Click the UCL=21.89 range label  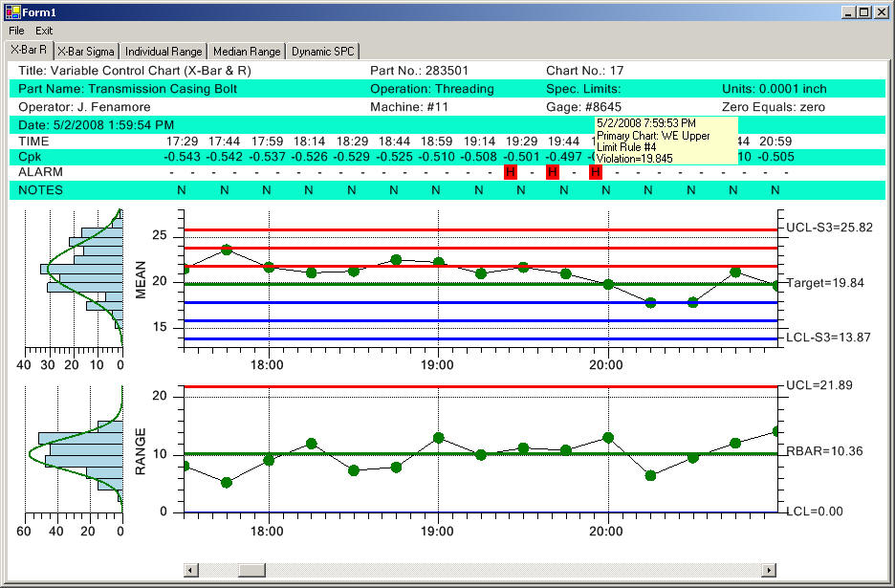[819, 385]
